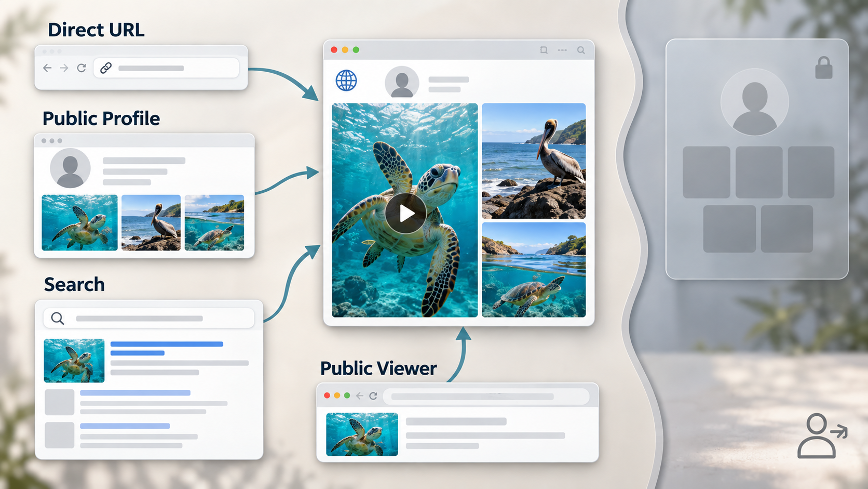This screenshot has width=868, height=489.
Task: Click turtle thumbnail in Public Viewer
Action: [362, 434]
